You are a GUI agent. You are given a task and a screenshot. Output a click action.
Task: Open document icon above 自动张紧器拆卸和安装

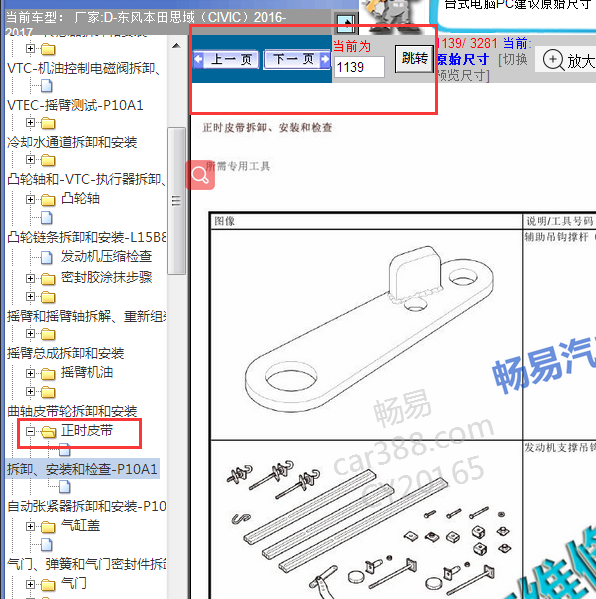coord(65,487)
